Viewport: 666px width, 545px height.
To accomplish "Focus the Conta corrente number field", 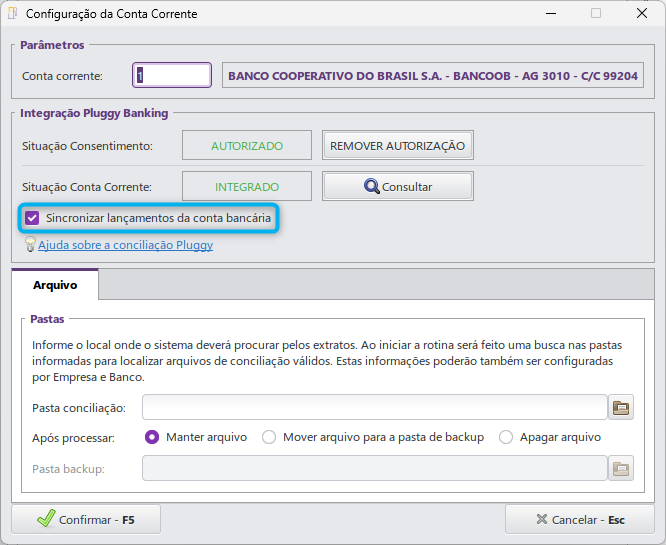I will (x=172, y=76).
